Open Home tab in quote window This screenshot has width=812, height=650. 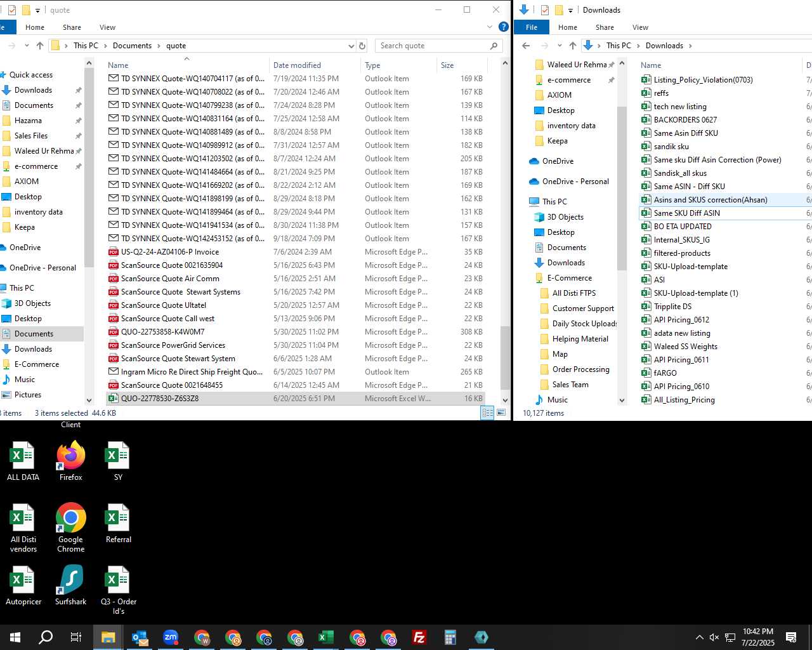[35, 27]
